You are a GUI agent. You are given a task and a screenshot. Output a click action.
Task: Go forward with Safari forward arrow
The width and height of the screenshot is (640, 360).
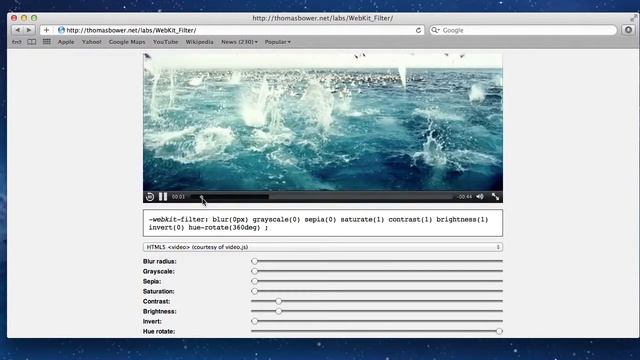click(29, 30)
